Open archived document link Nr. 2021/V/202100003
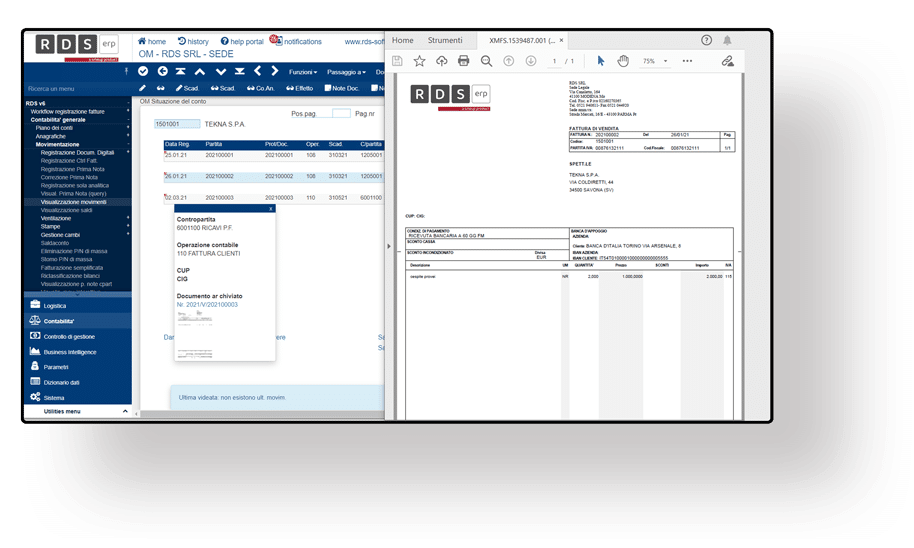This screenshot has height=548, width=914. click(x=208, y=304)
